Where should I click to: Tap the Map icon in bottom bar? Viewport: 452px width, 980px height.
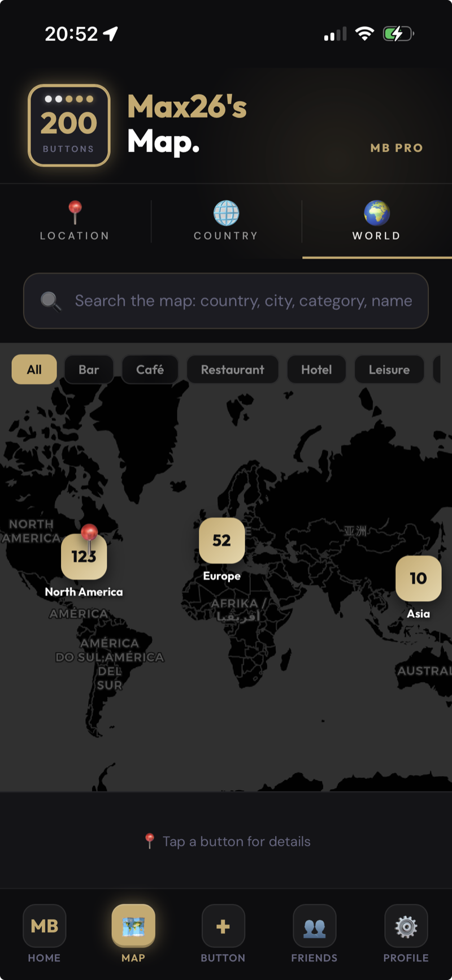133,926
